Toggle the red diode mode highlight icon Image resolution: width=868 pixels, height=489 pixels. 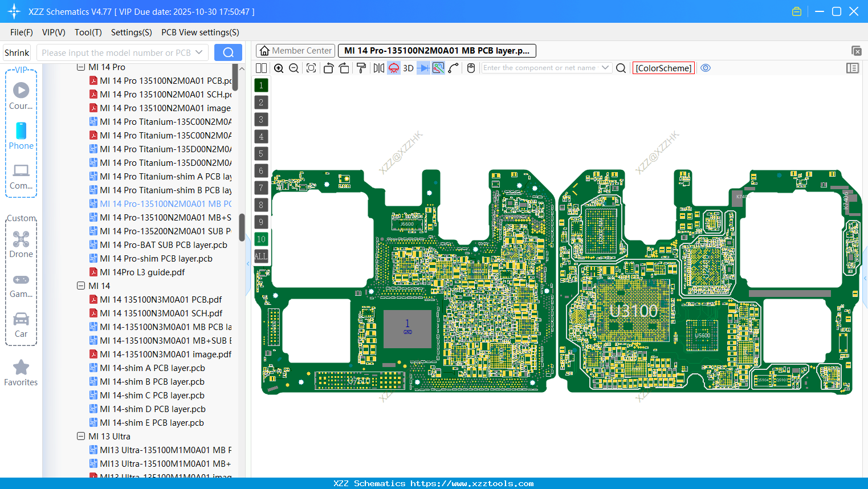tap(393, 68)
